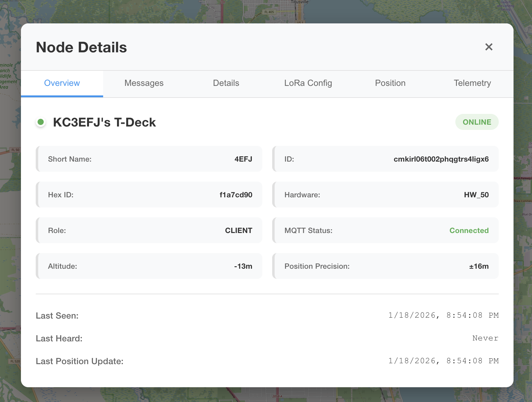The height and width of the screenshot is (402, 532).
Task: View the Telemetry tab
Action: (x=472, y=83)
